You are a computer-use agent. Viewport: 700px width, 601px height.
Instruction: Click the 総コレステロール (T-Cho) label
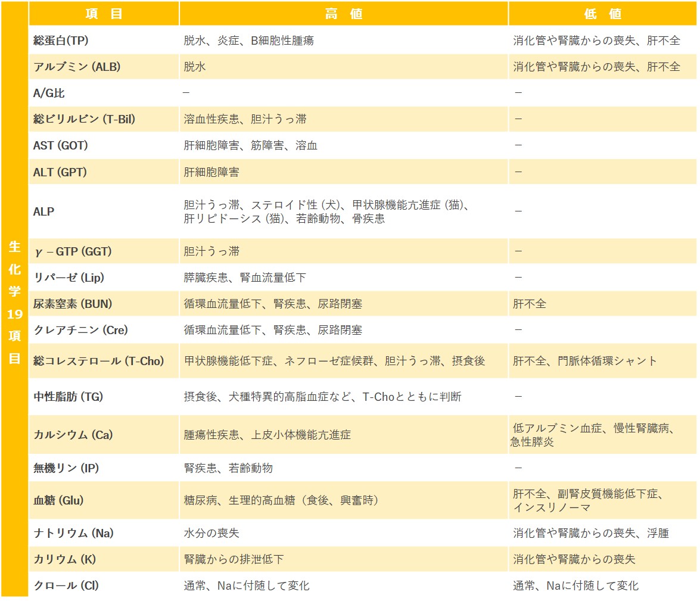coord(99,360)
